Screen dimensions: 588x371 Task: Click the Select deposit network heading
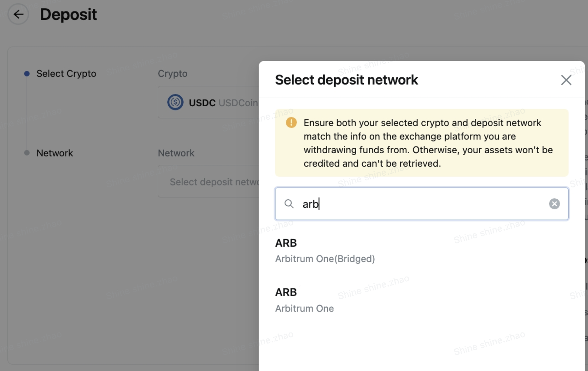346,80
